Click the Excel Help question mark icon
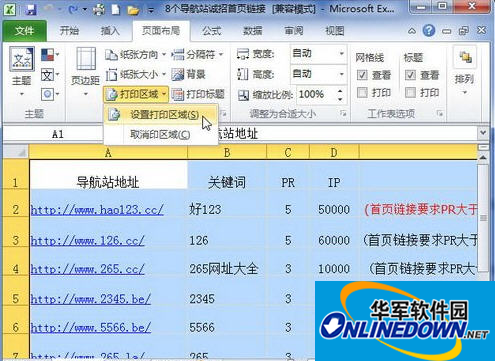The width and height of the screenshot is (495, 361). pyautogui.click(x=429, y=31)
